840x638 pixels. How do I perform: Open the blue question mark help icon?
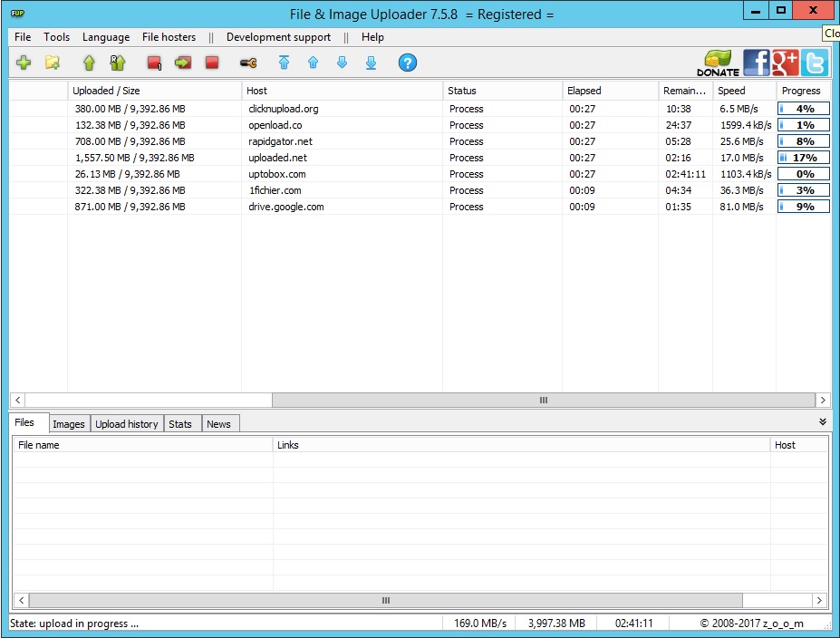pos(408,63)
